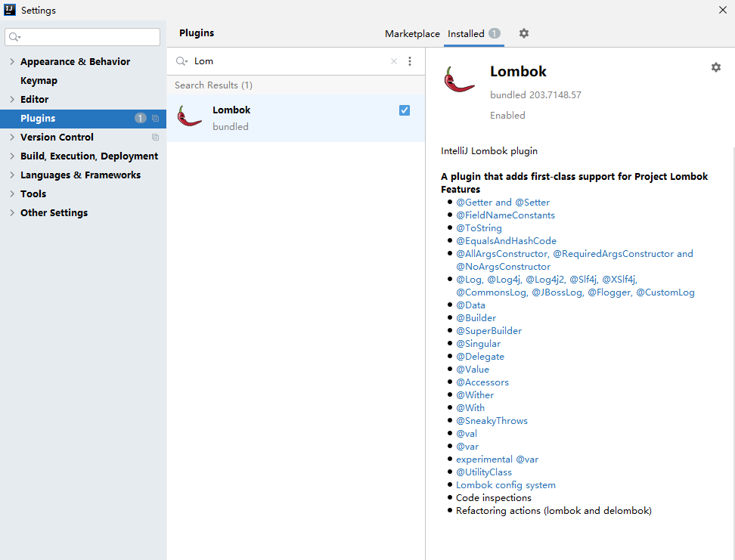Click the Lombok chili pepper icon in results
The width and height of the screenshot is (735, 560).
(189, 116)
